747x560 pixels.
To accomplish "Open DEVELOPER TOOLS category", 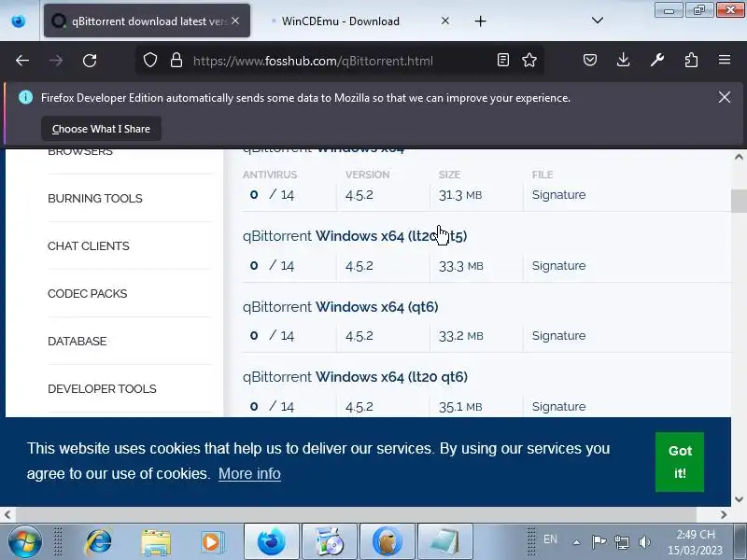I will 102,388.
